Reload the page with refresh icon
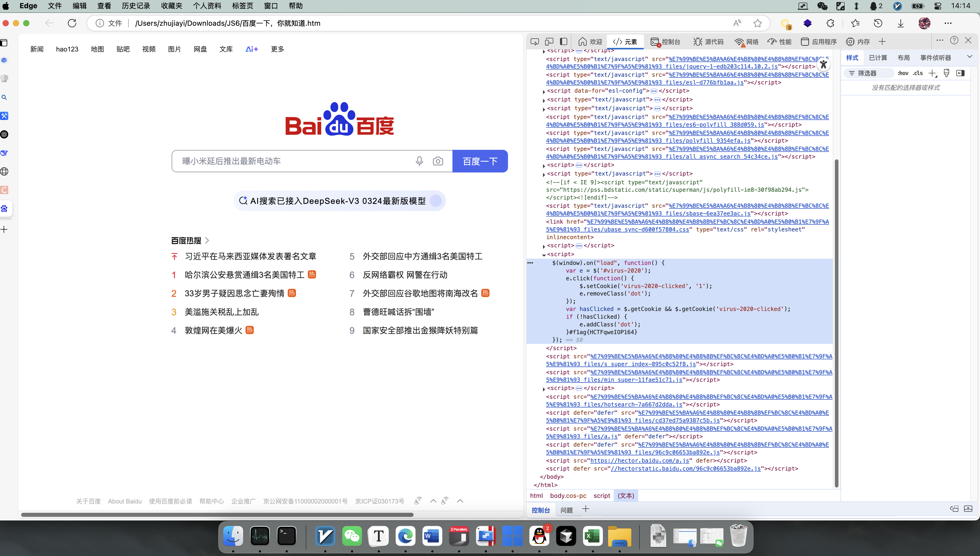Viewport: 980px width, 556px height. pyautogui.click(x=72, y=23)
